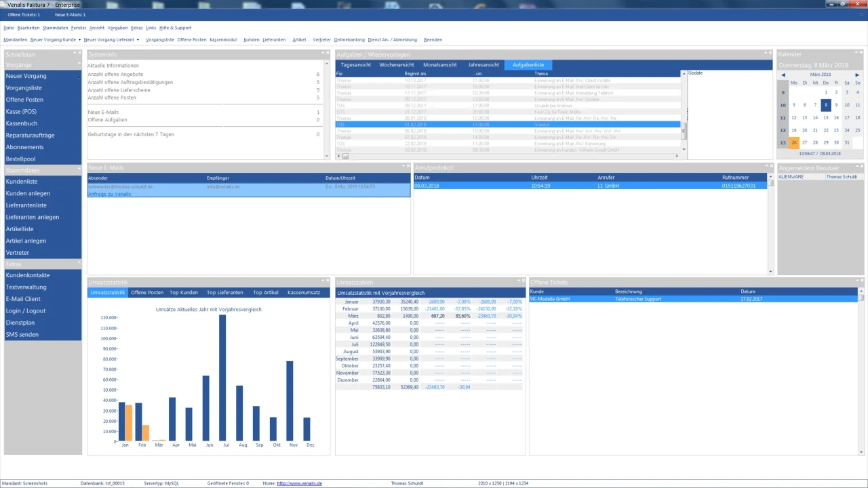Go to previous month in Kalender
Viewport: 868px width, 488px height.
click(783, 75)
